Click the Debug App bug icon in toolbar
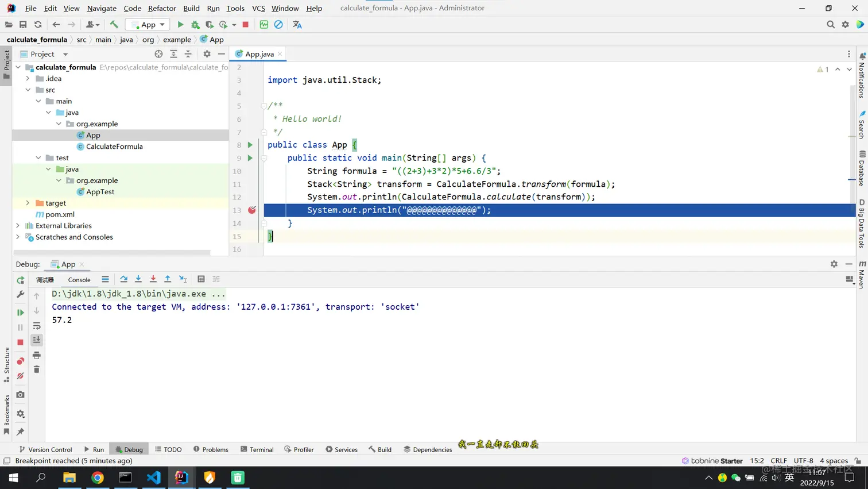 [x=195, y=25]
